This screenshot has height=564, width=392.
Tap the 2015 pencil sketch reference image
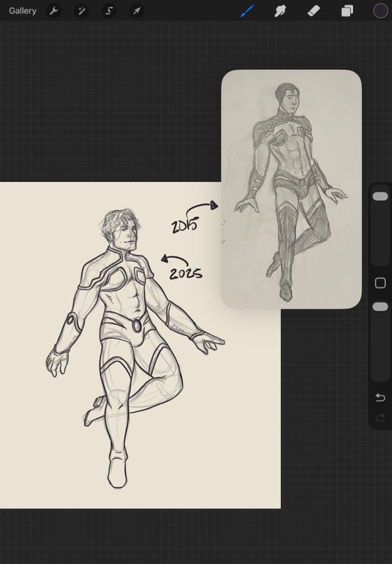pos(291,189)
